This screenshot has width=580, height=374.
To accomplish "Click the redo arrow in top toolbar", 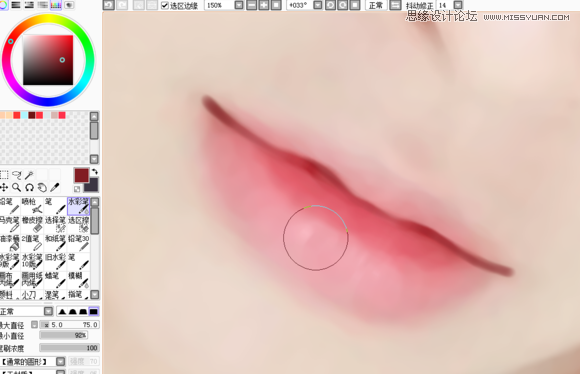I will (122, 5).
